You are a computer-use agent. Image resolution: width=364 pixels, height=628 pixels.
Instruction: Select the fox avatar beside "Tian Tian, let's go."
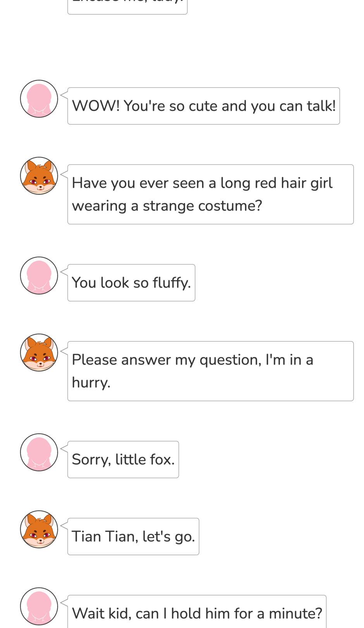39,529
